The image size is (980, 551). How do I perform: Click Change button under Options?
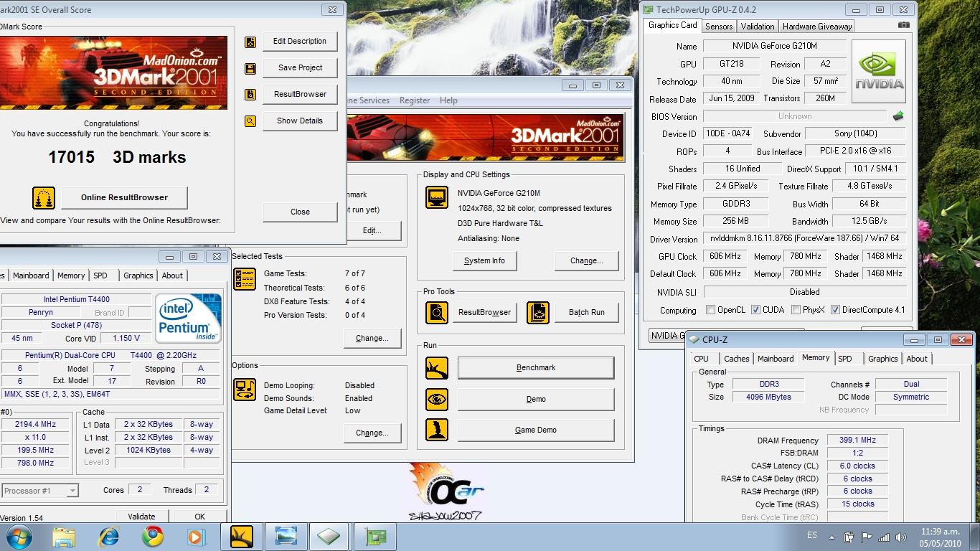click(x=372, y=433)
